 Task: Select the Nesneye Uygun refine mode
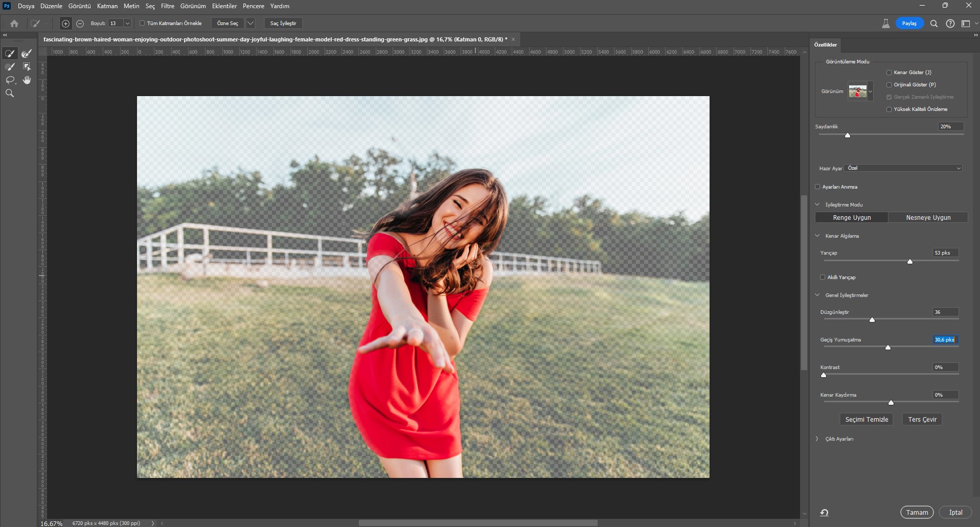[x=928, y=218]
